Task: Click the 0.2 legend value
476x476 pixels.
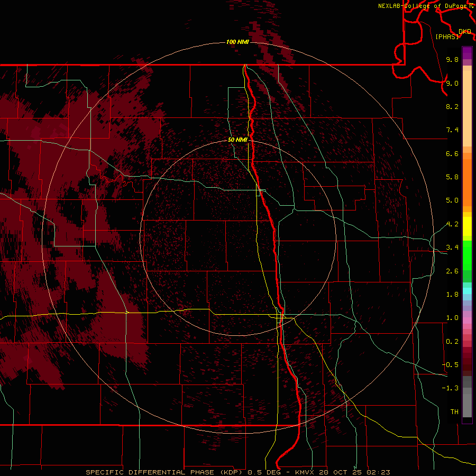Action: (x=452, y=342)
